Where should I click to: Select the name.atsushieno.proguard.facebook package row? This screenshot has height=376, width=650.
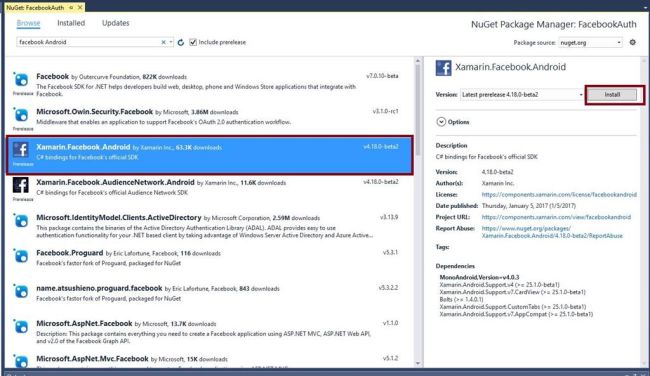pos(209,296)
